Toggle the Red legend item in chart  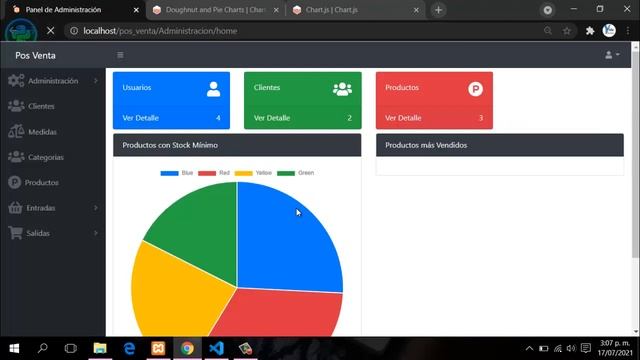pos(214,173)
